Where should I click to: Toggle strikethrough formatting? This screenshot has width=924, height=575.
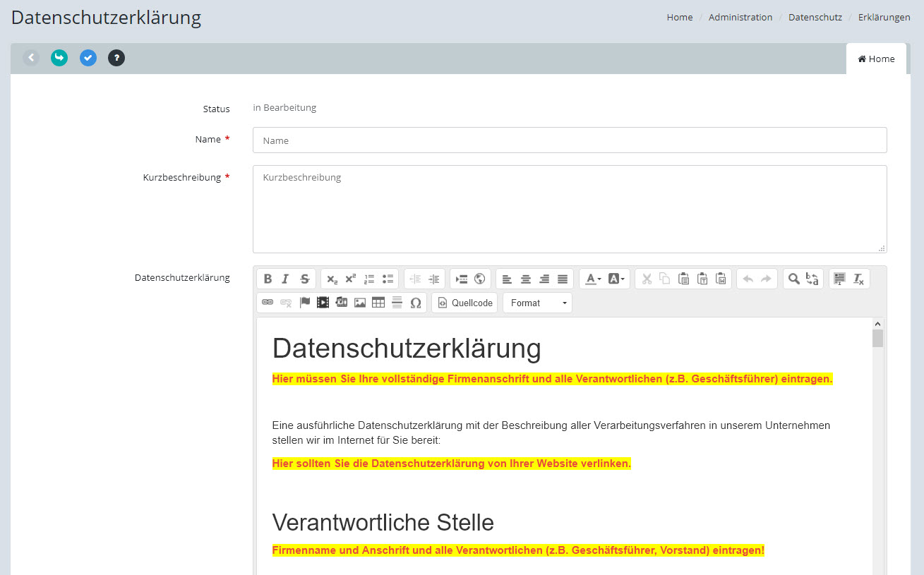tap(304, 279)
